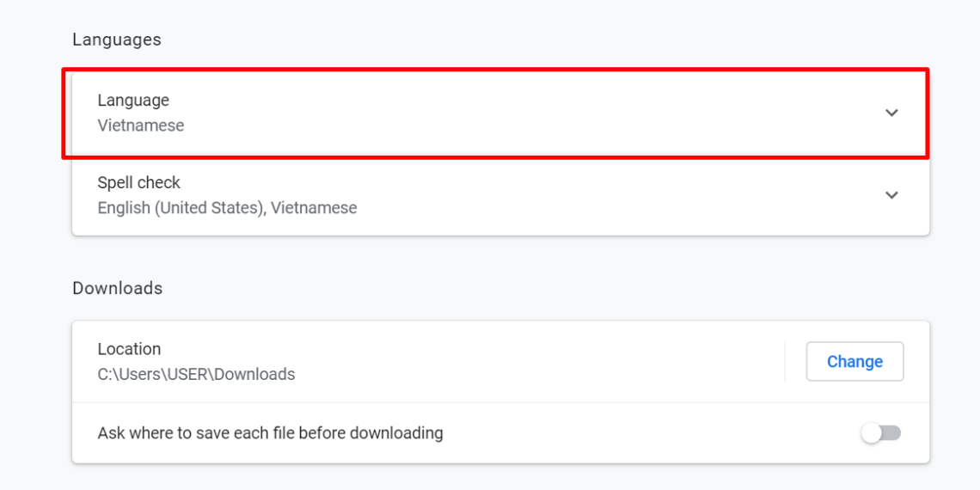
Task: Click the English (United States), Vietnamese text
Action: pos(227,208)
